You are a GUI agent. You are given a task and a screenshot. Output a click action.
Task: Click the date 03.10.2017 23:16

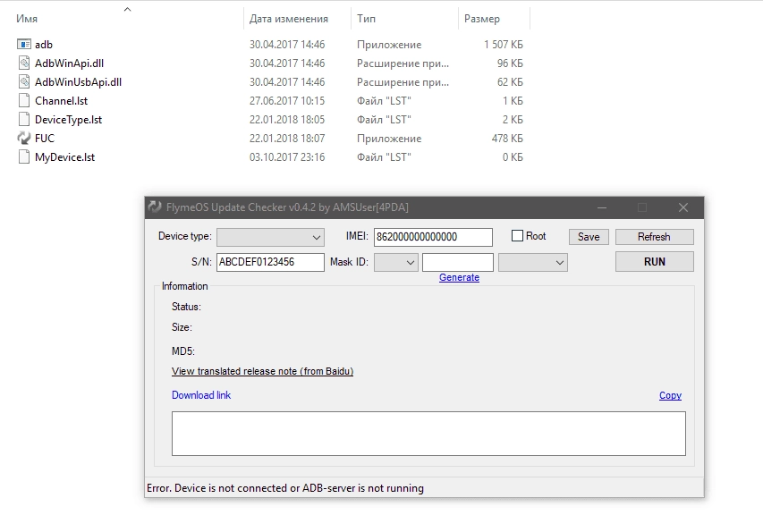point(287,157)
